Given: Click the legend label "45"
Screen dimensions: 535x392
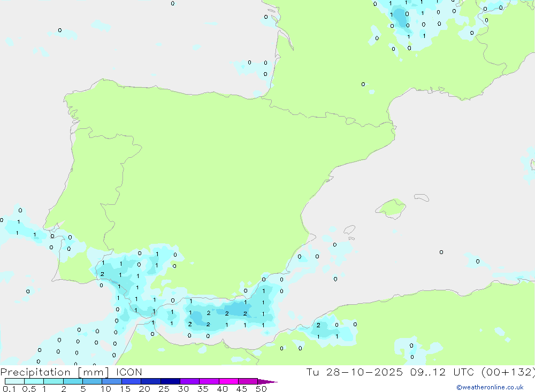Looking at the screenshot, I should pyautogui.click(x=242, y=389).
